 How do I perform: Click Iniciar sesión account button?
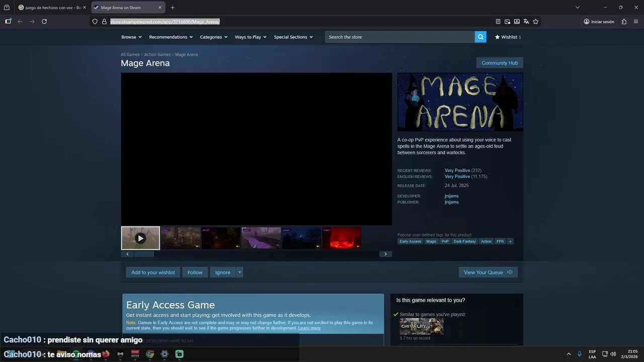click(x=599, y=22)
